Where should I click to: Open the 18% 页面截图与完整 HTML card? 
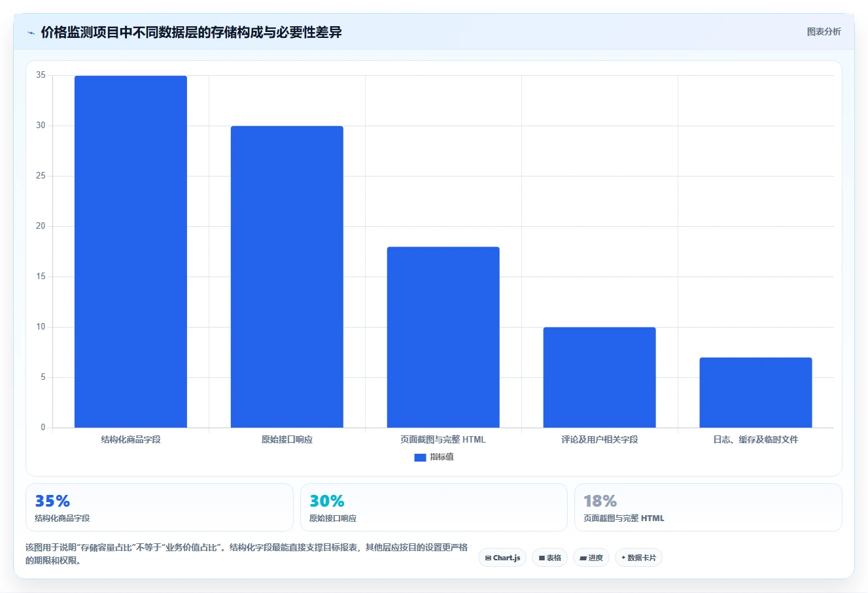tap(708, 507)
